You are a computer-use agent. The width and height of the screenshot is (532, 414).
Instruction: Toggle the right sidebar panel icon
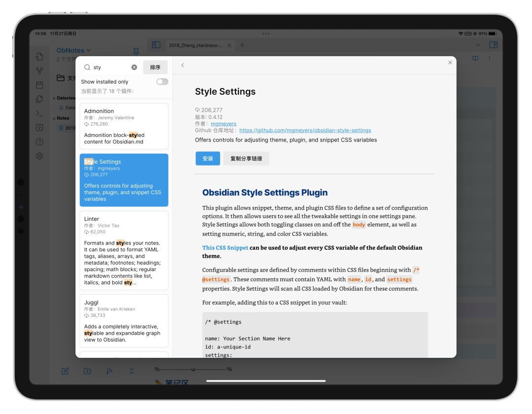pyautogui.click(x=493, y=45)
